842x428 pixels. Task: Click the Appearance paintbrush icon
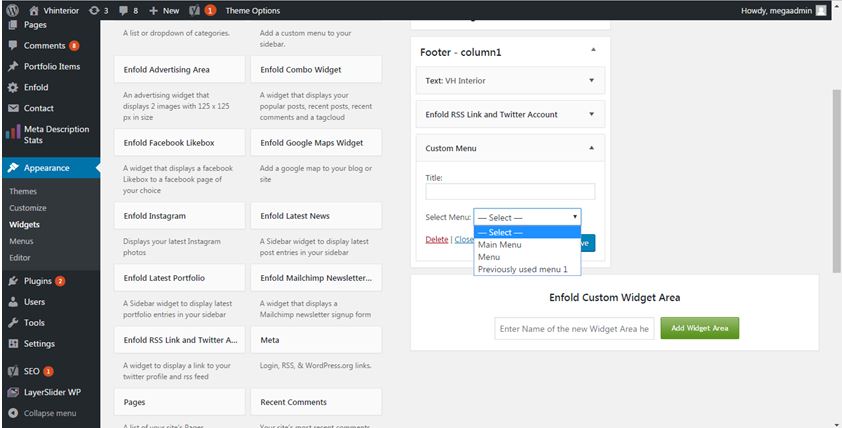[13, 168]
